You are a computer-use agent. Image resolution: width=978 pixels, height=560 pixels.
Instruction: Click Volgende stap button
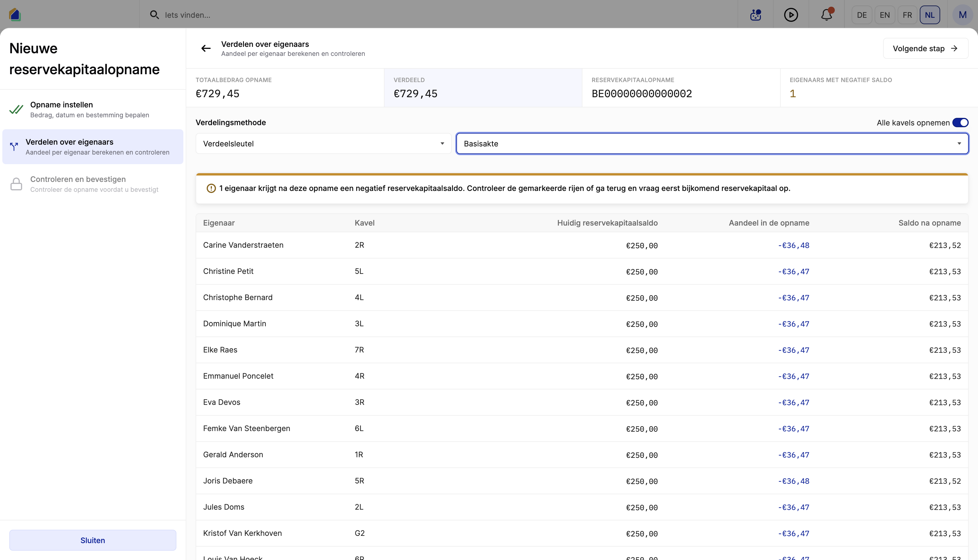(x=925, y=48)
